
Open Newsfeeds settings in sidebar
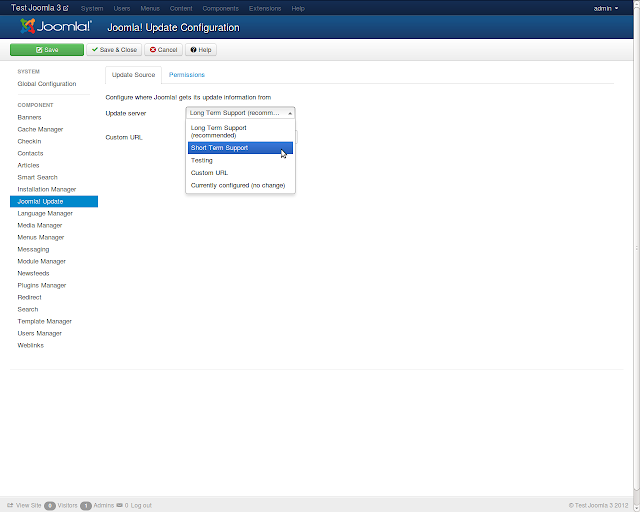point(33,274)
